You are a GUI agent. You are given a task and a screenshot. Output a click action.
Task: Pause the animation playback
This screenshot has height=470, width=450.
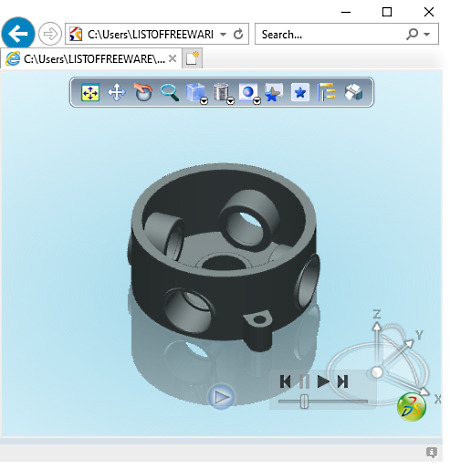(304, 381)
